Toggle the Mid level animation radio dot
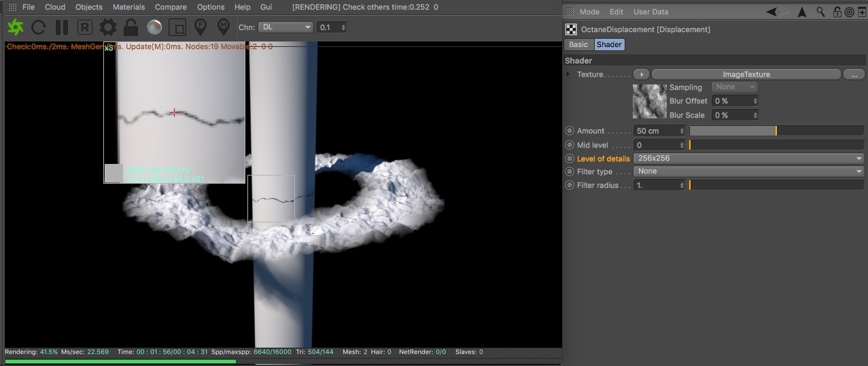The width and height of the screenshot is (868, 366). click(x=570, y=145)
